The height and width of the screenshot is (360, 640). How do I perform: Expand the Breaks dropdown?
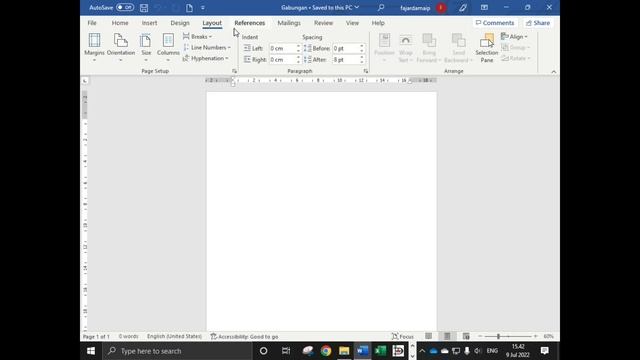click(x=198, y=37)
